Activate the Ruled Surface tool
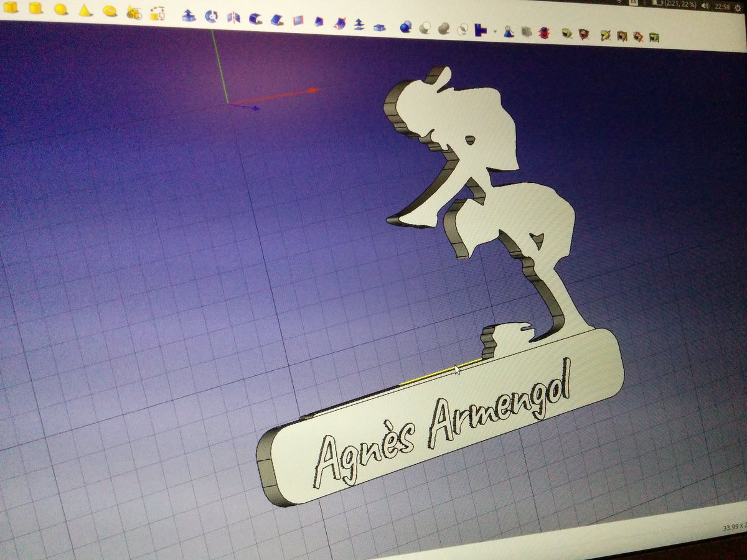This screenshot has width=747, height=560. pos(298,21)
